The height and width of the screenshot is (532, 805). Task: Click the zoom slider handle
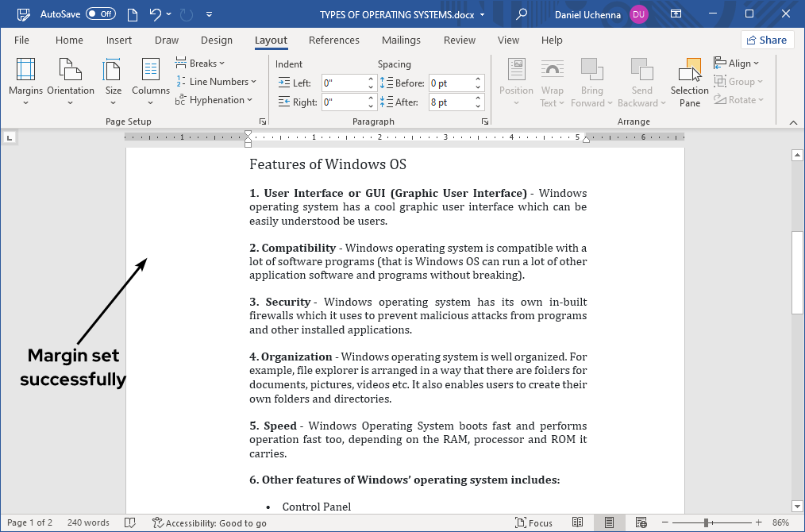(x=706, y=522)
